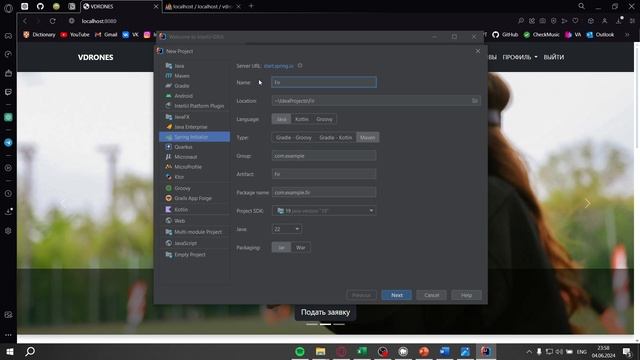The height and width of the screenshot is (360, 640).
Task: Open Excel from the taskbar
Action: tap(362, 351)
